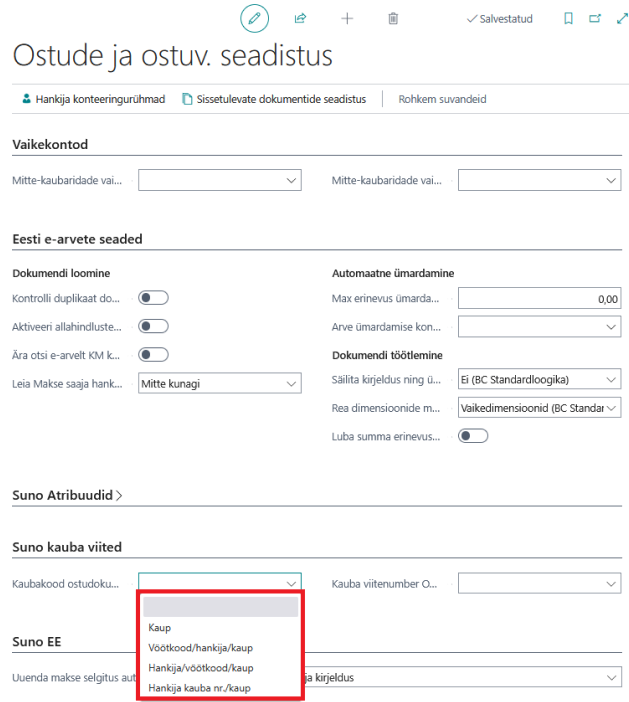This screenshot has height=702, width=629.
Task: Click the bookmark icon
Action: (568, 18)
